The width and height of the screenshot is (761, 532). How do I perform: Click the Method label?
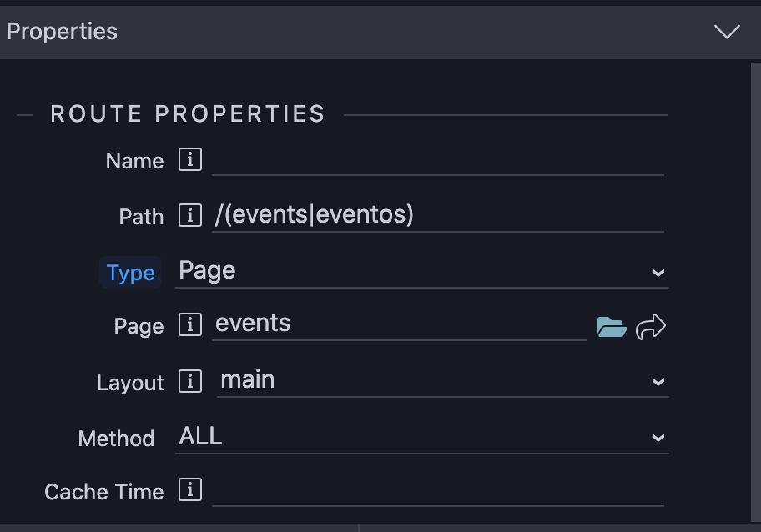pyautogui.click(x=116, y=439)
